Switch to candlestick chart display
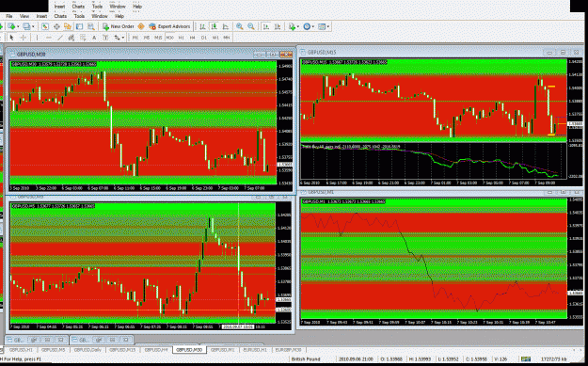 click(x=215, y=26)
